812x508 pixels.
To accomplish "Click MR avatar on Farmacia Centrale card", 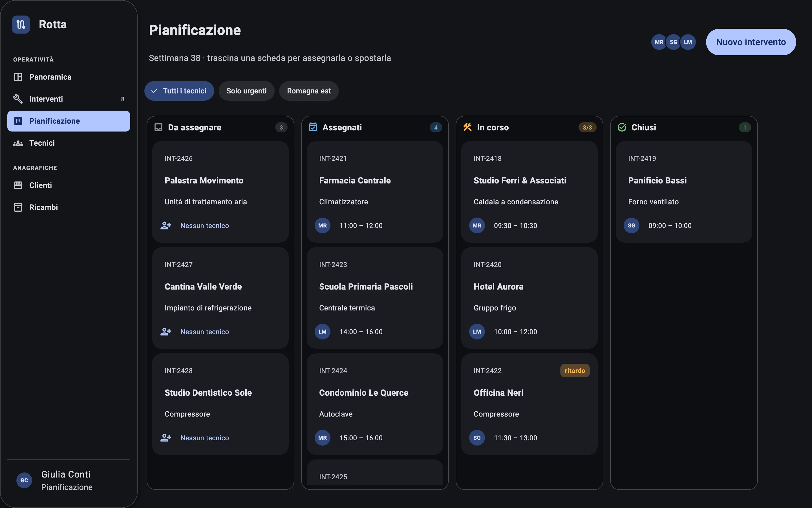I will (323, 225).
